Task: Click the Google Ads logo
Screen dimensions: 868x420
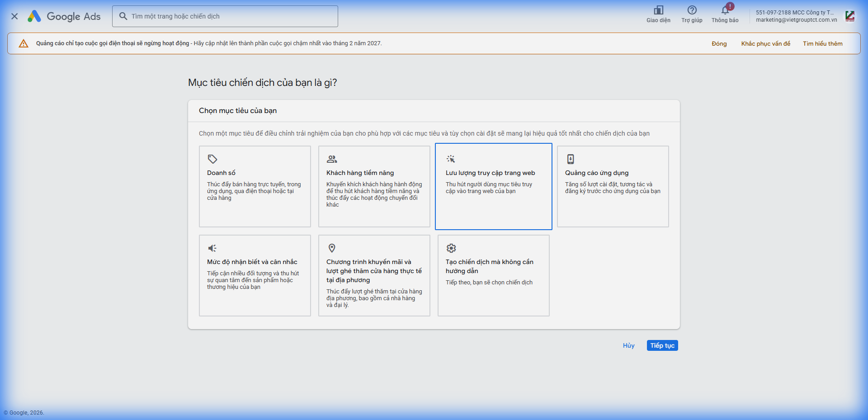Action: (64, 16)
